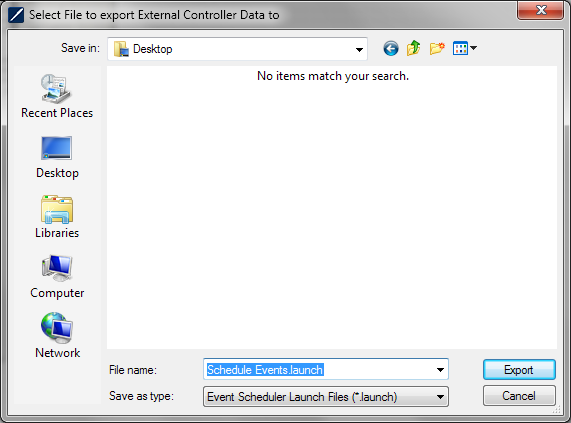Create a new folder with toolbar icon
571x423 pixels.
(437, 48)
